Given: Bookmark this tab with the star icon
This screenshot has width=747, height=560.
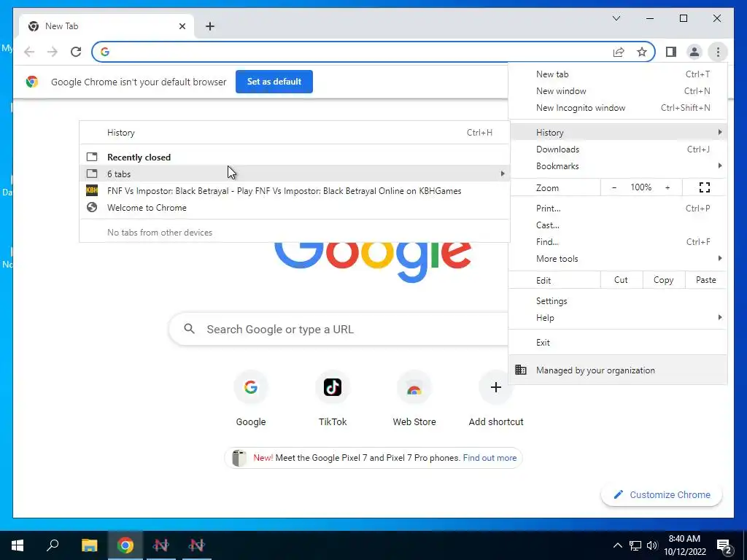Looking at the screenshot, I should click(642, 52).
